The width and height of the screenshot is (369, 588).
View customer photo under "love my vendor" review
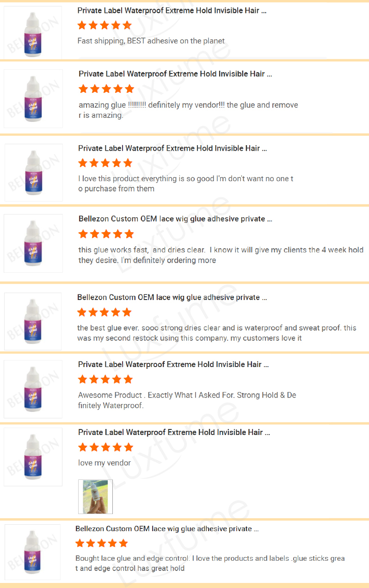(x=95, y=497)
